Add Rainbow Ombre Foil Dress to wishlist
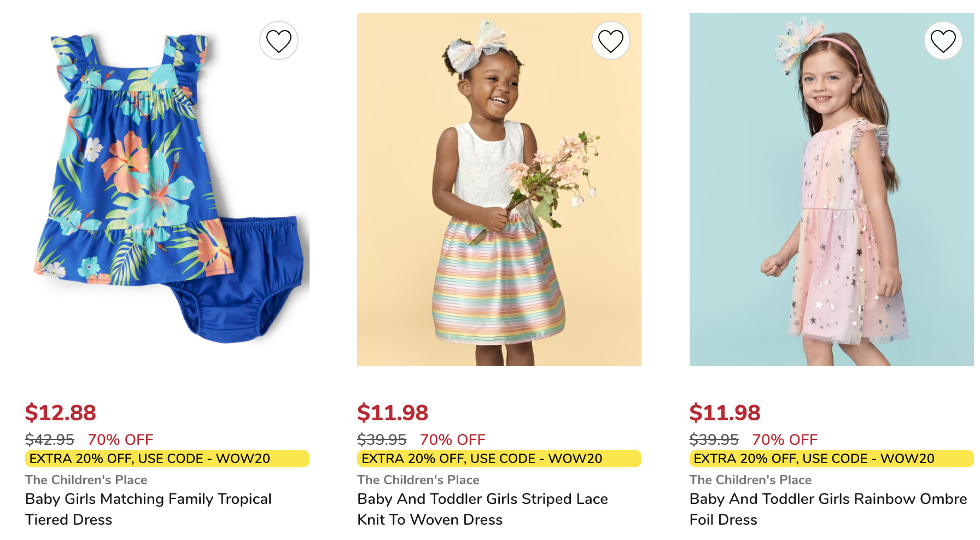The height and width of the screenshot is (540, 980). tap(943, 41)
